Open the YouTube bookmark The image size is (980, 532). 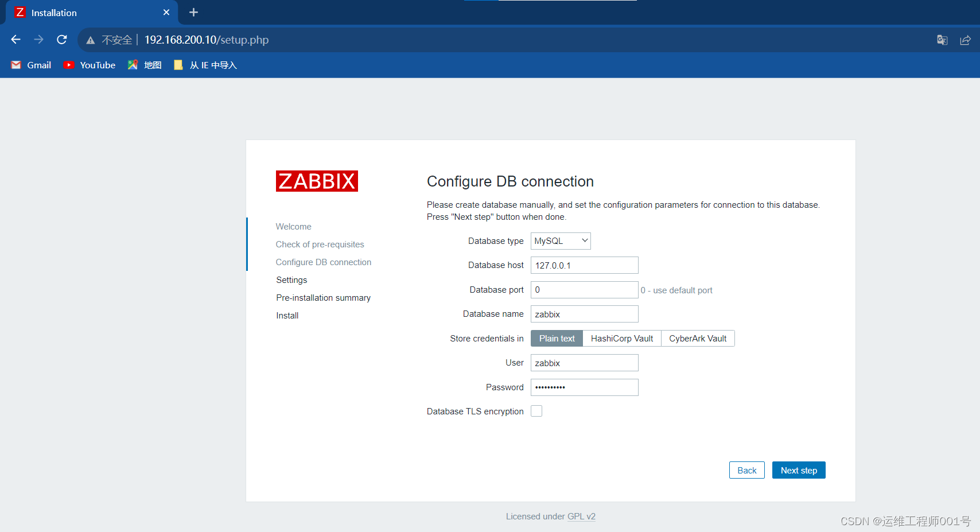click(89, 65)
